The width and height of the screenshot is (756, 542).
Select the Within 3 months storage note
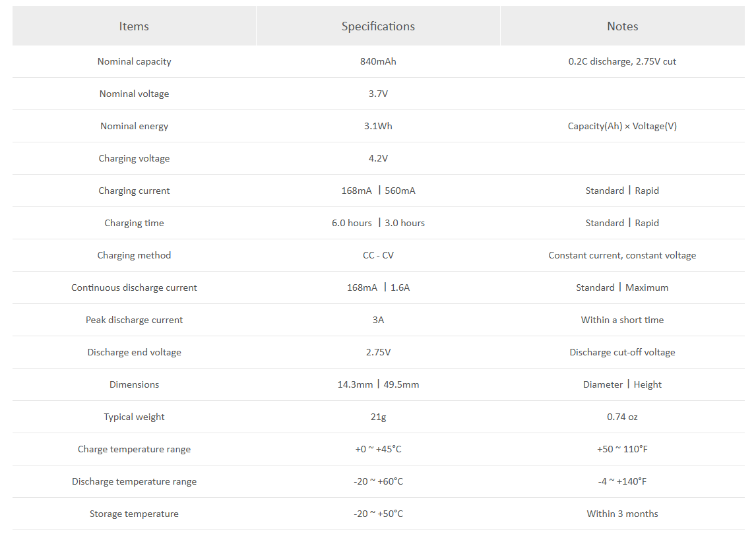tap(622, 514)
